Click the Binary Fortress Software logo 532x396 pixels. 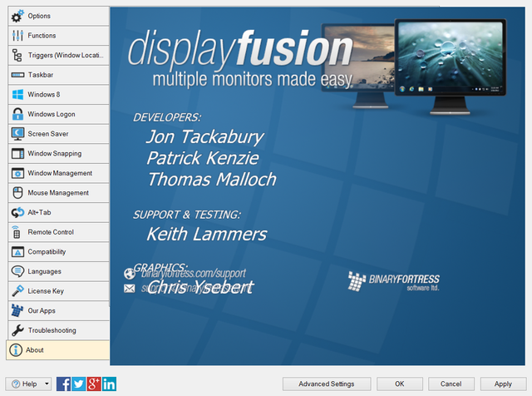point(393,281)
